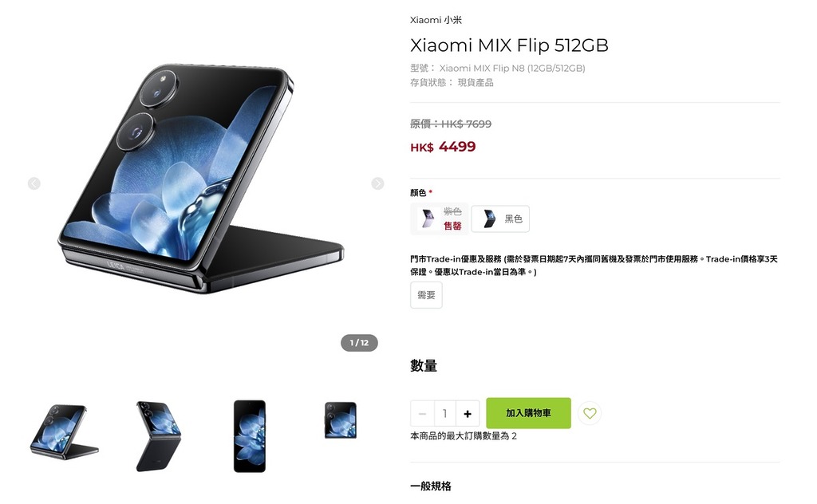Expand the 一般規格 specifications section
817x504 pixels.
pyautogui.click(x=430, y=486)
